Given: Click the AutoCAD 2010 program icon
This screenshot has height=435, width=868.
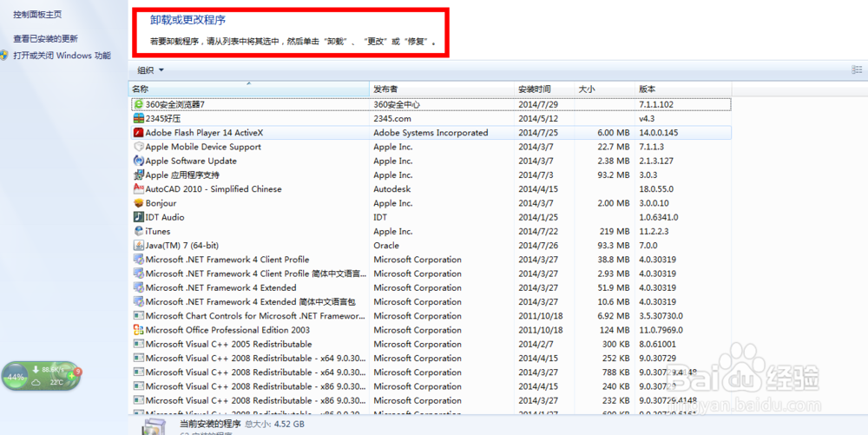Looking at the screenshot, I should point(138,188).
